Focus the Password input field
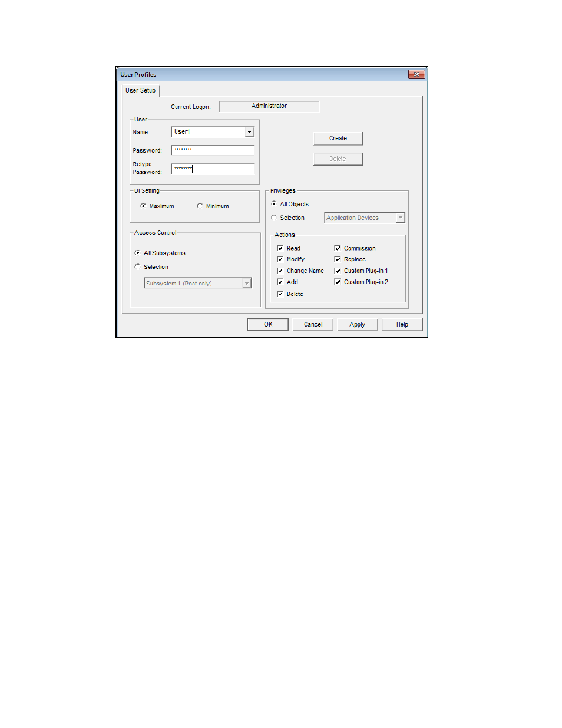Screen dimensions: 562x728 pos(213,150)
